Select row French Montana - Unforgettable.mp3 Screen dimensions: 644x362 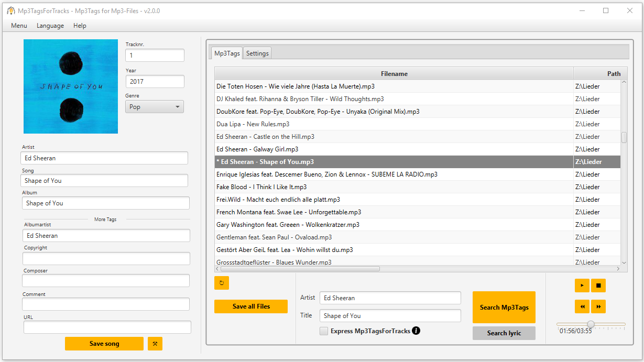418,212
